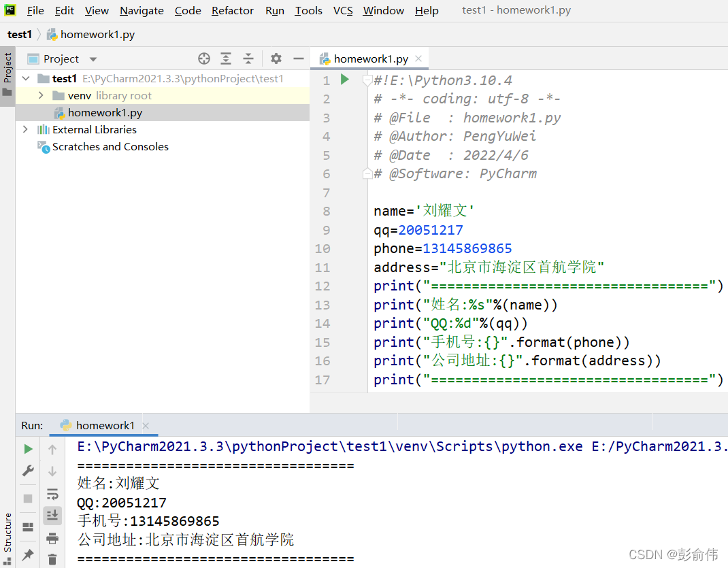Rerun homework1 with green play button
This screenshot has height=568, width=728.
[x=28, y=449]
